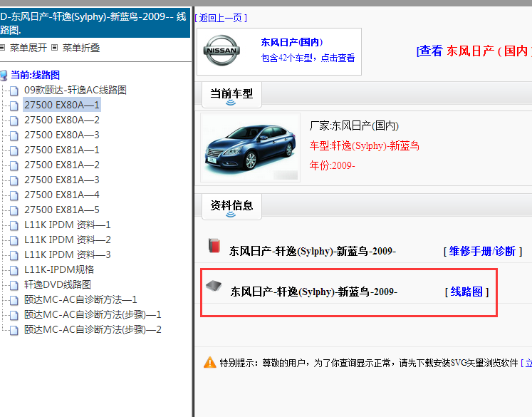Open the tree entry L11K IPDM 资料—3
The height and width of the screenshot is (417, 532).
67,254
